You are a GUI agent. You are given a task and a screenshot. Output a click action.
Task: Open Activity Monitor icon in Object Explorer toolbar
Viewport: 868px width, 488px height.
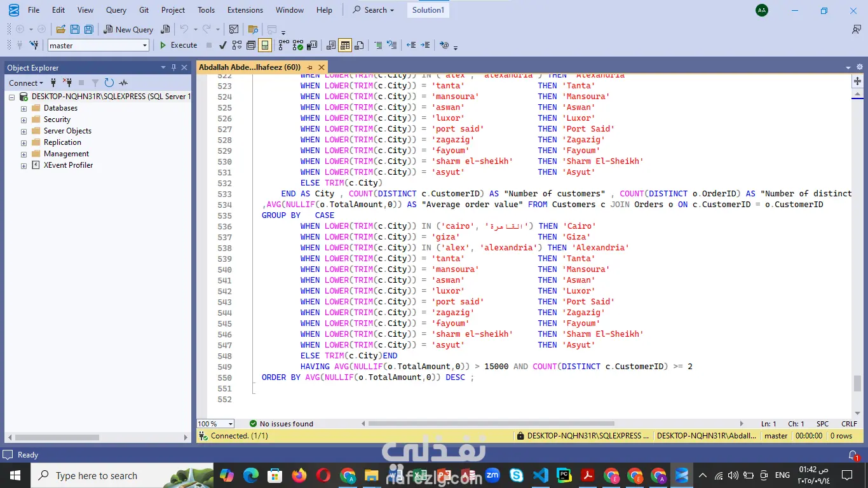click(123, 83)
